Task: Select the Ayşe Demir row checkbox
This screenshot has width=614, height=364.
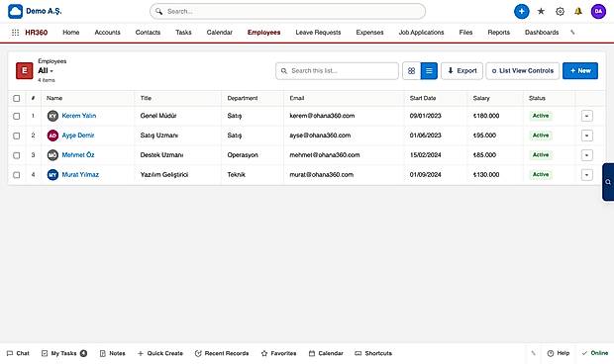Action: (17, 136)
